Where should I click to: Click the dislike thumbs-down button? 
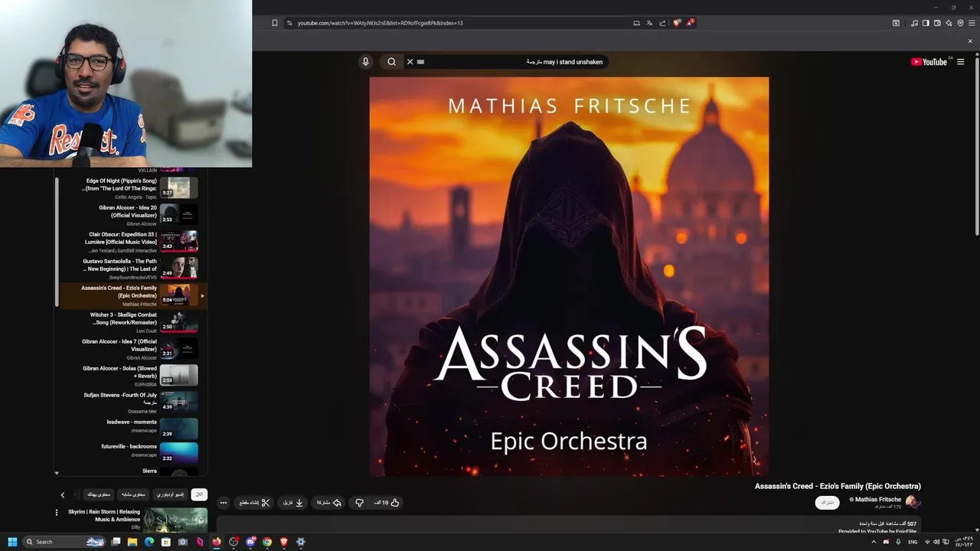point(359,503)
